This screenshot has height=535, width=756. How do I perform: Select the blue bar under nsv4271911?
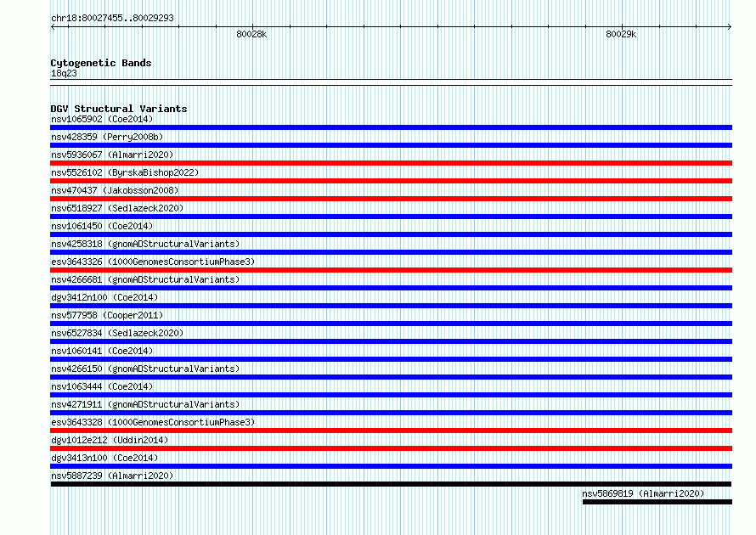coord(391,413)
